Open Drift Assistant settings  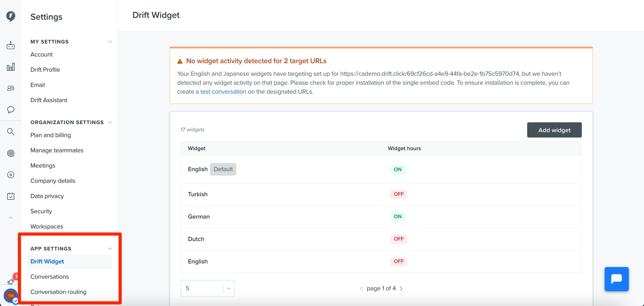(x=49, y=100)
